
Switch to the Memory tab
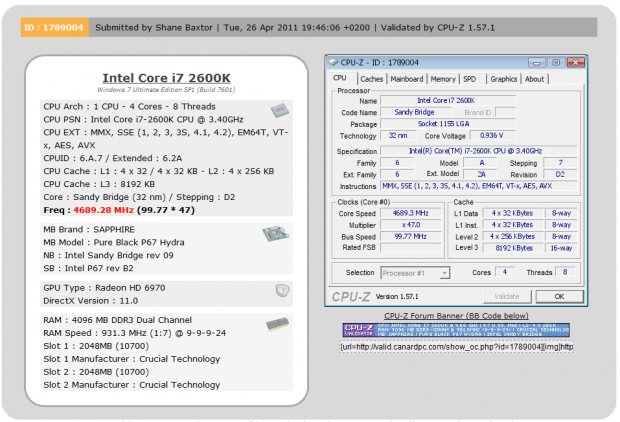click(443, 79)
